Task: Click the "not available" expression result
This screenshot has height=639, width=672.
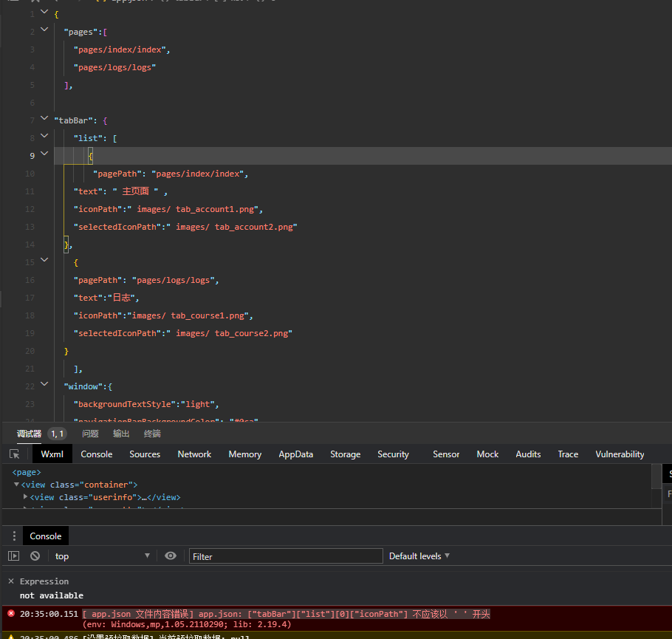Action: pos(52,595)
